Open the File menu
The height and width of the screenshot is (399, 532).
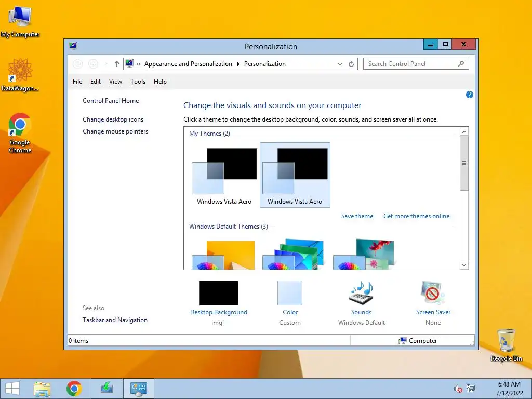coord(77,82)
